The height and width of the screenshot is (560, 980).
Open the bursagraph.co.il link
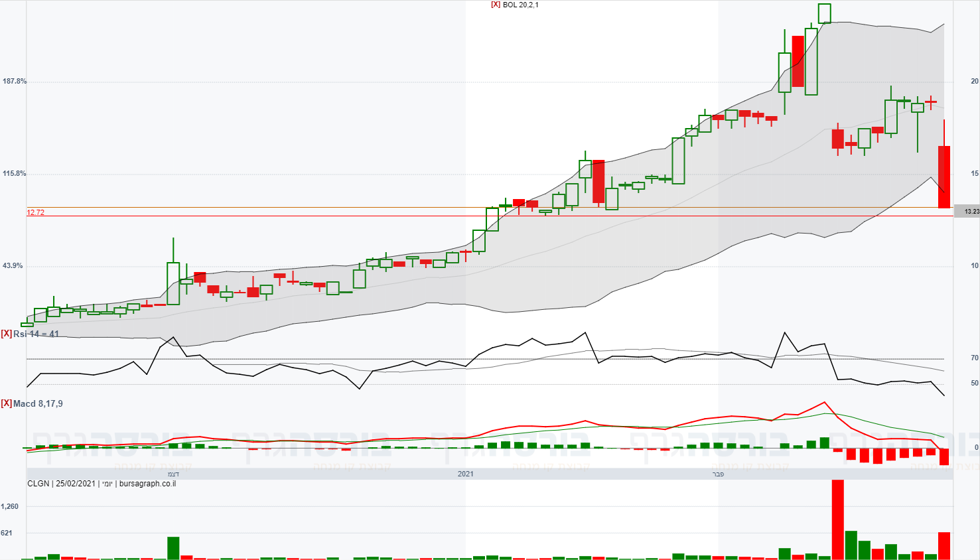[x=147, y=484]
